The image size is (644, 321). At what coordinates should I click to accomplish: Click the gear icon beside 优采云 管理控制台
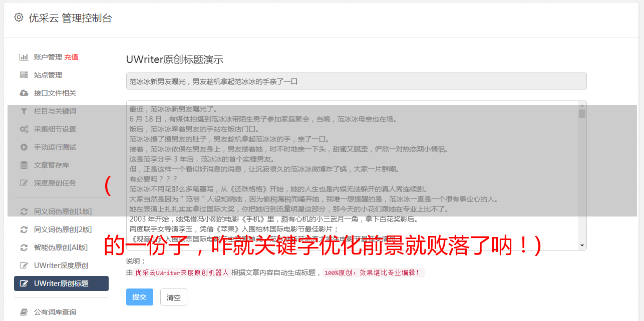coord(19,17)
